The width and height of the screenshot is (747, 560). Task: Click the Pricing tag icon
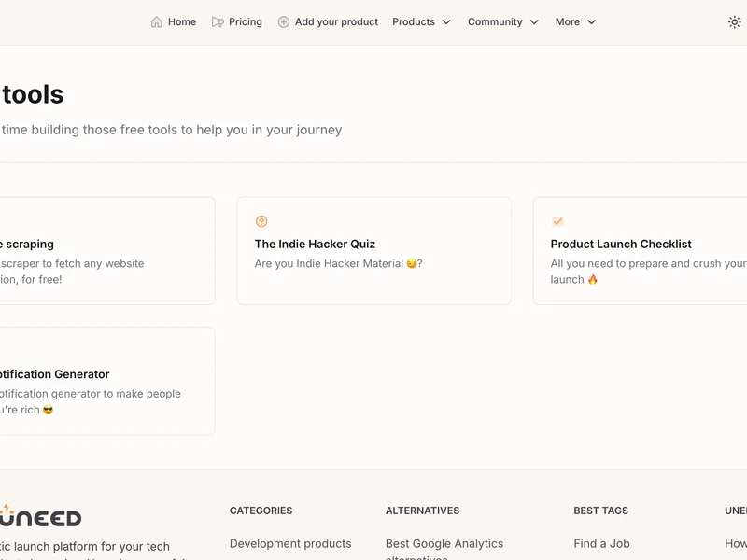pyautogui.click(x=218, y=21)
